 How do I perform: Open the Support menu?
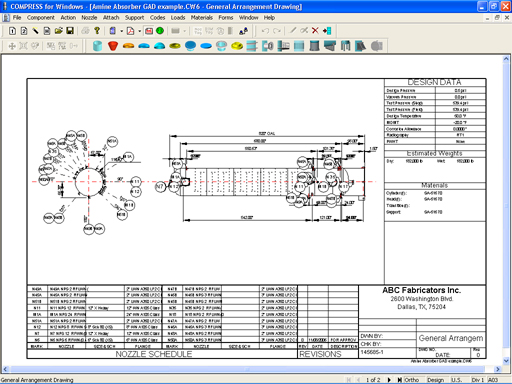[134, 18]
